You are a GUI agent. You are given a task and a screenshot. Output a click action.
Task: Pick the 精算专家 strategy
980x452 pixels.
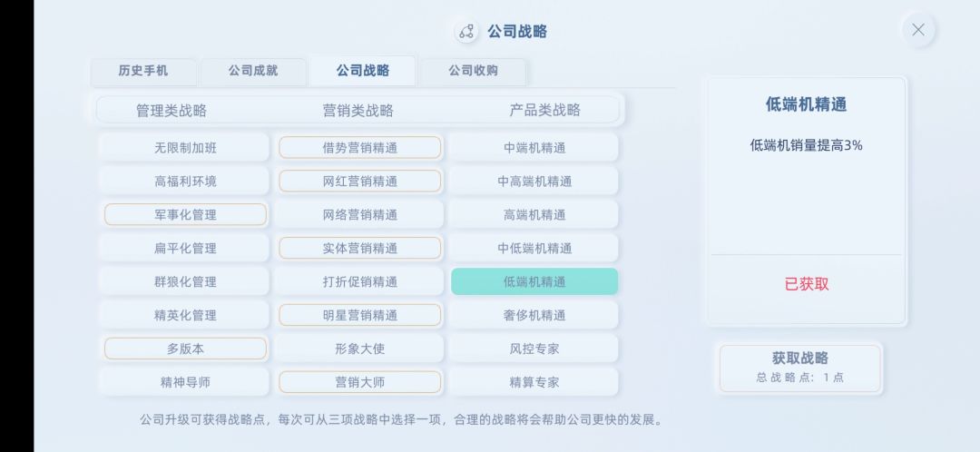point(534,382)
